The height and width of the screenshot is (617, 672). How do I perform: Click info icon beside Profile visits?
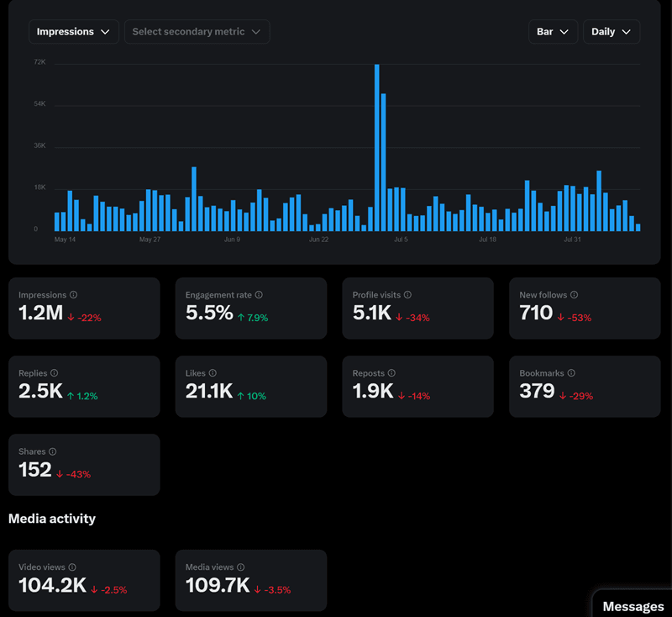coord(407,295)
